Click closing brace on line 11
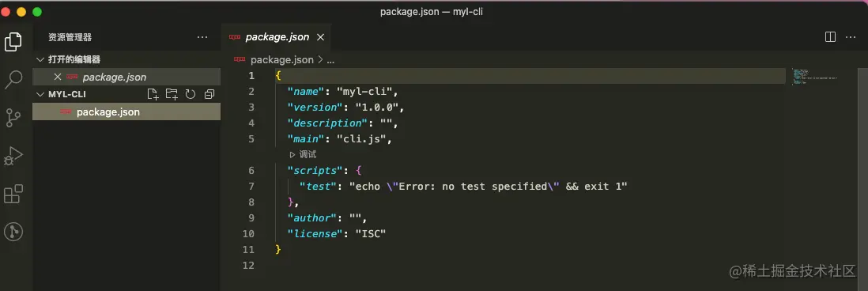868x291 pixels. point(278,250)
